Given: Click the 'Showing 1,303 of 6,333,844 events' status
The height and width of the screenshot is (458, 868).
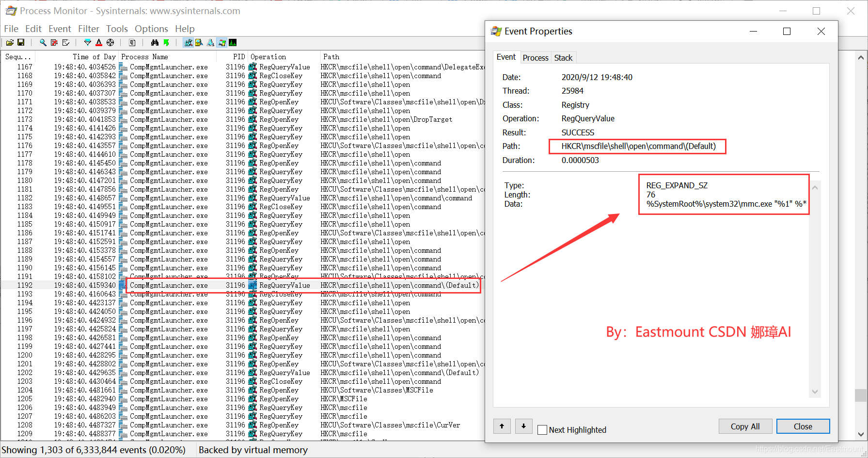Looking at the screenshot, I should click(x=94, y=450).
